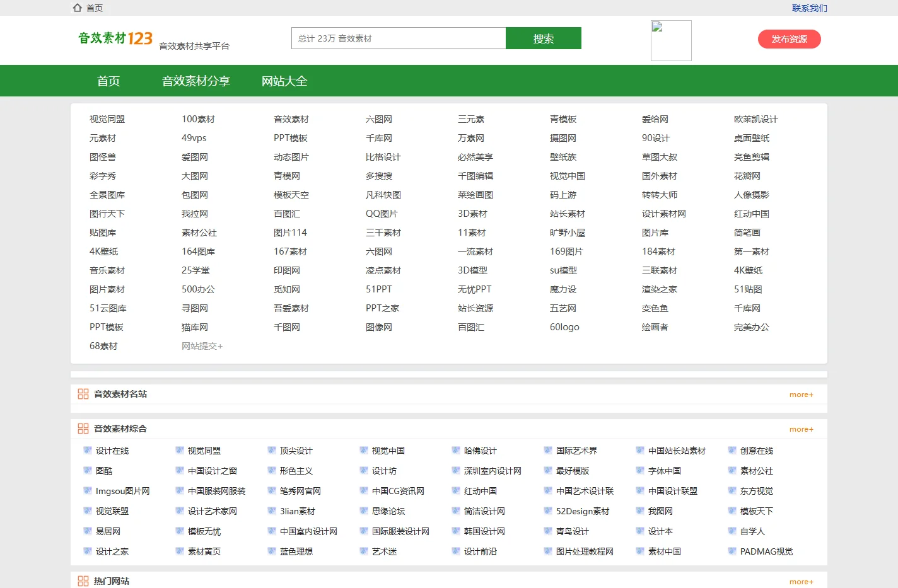This screenshot has height=588, width=898.
Task: Open the 图片处理教程网 link
Action: 585,551
